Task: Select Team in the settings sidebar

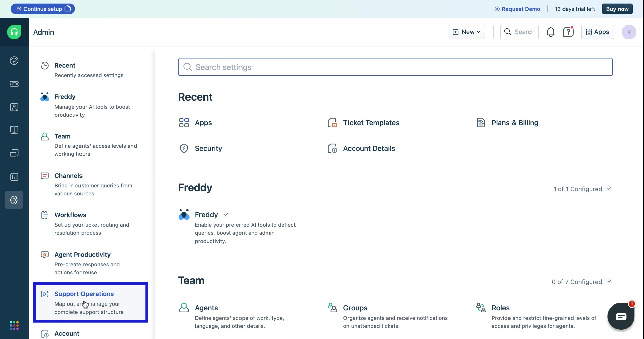Action: click(90, 145)
